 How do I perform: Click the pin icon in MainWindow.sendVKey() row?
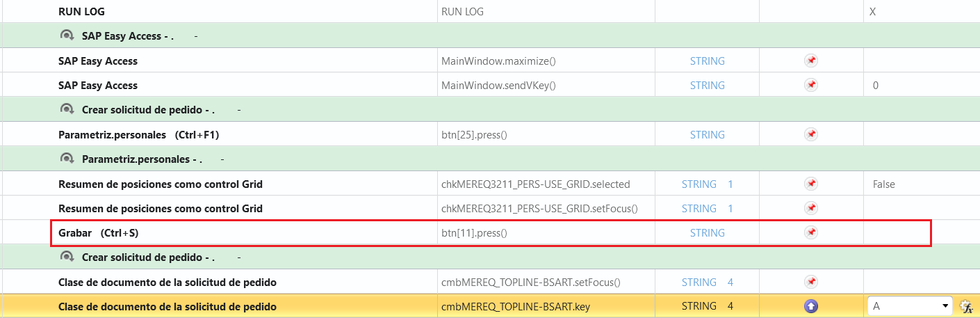pyautogui.click(x=810, y=85)
